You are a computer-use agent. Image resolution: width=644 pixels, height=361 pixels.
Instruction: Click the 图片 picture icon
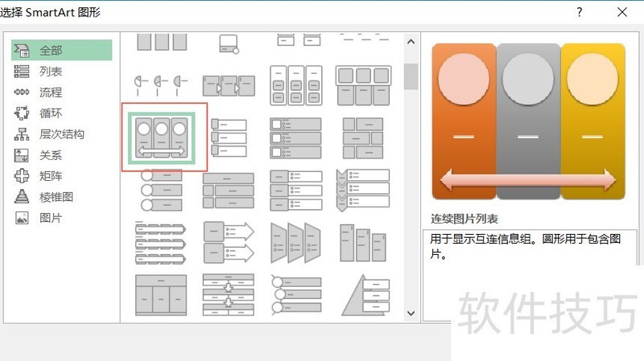pyautogui.click(x=22, y=218)
